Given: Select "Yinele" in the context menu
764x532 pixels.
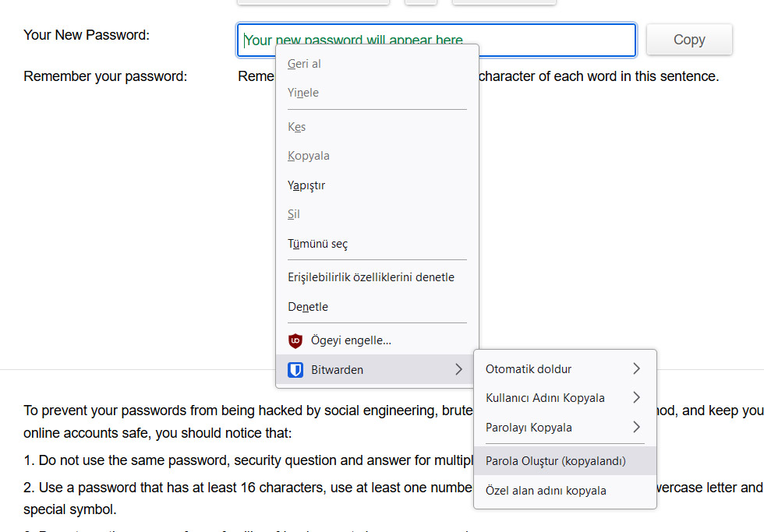Looking at the screenshot, I should click(x=302, y=92).
